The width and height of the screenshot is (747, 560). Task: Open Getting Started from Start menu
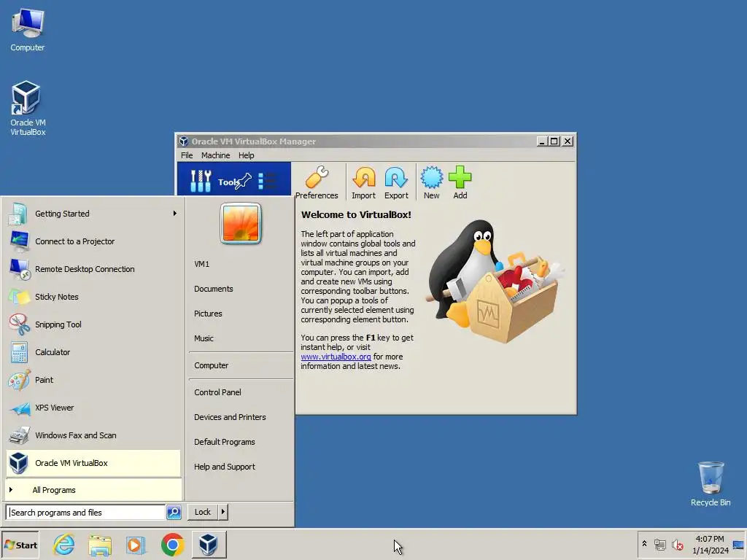(93, 214)
